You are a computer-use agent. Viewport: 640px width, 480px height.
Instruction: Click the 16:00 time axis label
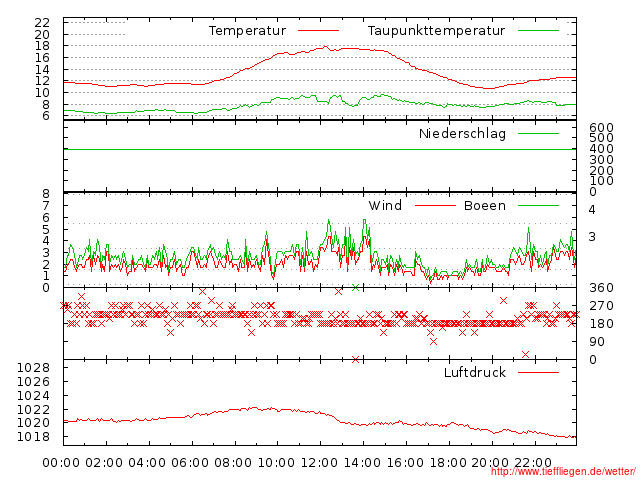click(405, 463)
